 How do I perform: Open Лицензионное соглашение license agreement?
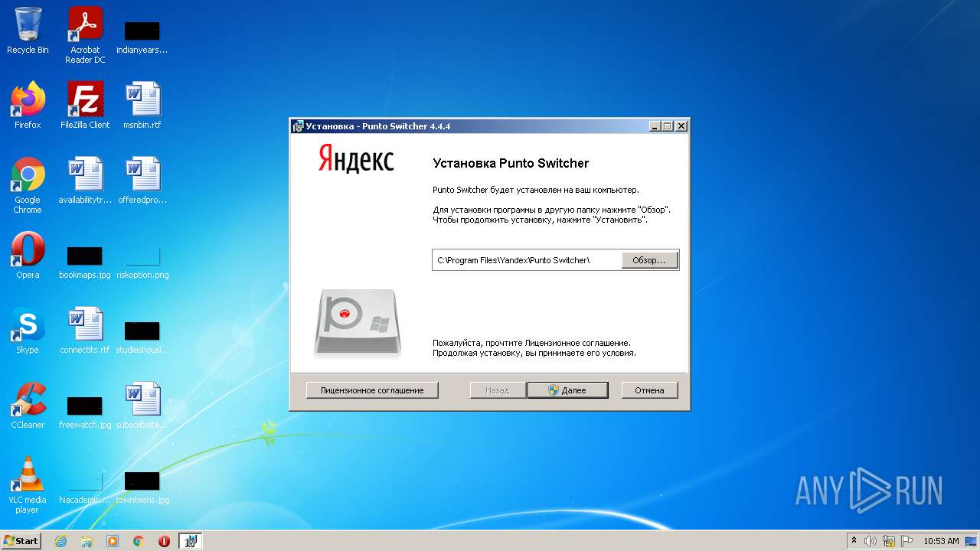[372, 390]
